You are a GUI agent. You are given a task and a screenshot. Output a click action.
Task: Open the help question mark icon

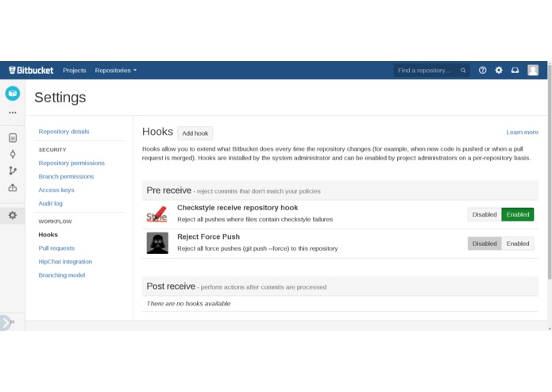click(x=482, y=71)
